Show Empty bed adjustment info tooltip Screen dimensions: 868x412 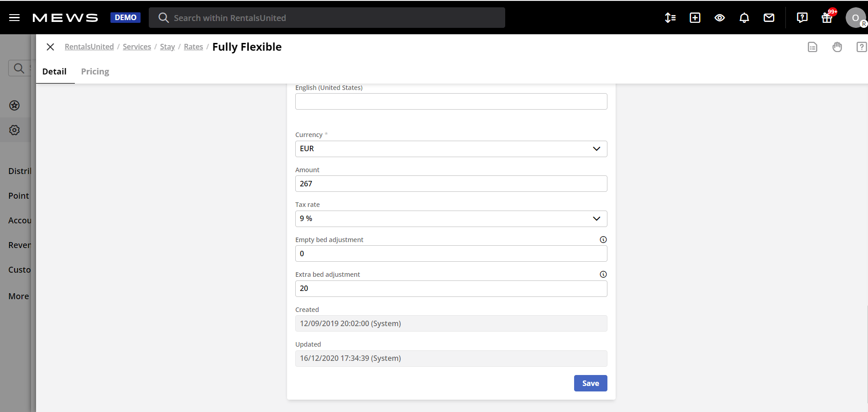tap(603, 240)
